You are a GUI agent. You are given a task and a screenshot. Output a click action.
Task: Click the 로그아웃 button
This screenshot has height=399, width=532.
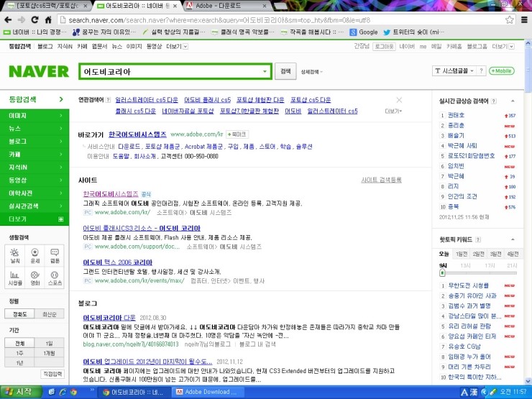[x=384, y=47]
